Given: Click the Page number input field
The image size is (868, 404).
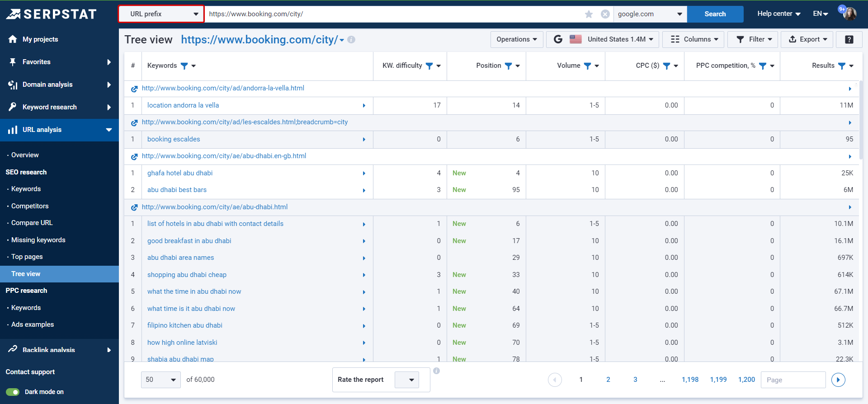Looking at the screenshot, I should pos(793,380).
